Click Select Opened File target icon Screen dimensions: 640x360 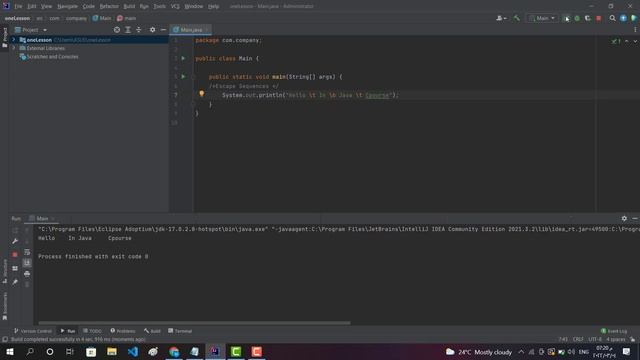(x=117, y=30)
